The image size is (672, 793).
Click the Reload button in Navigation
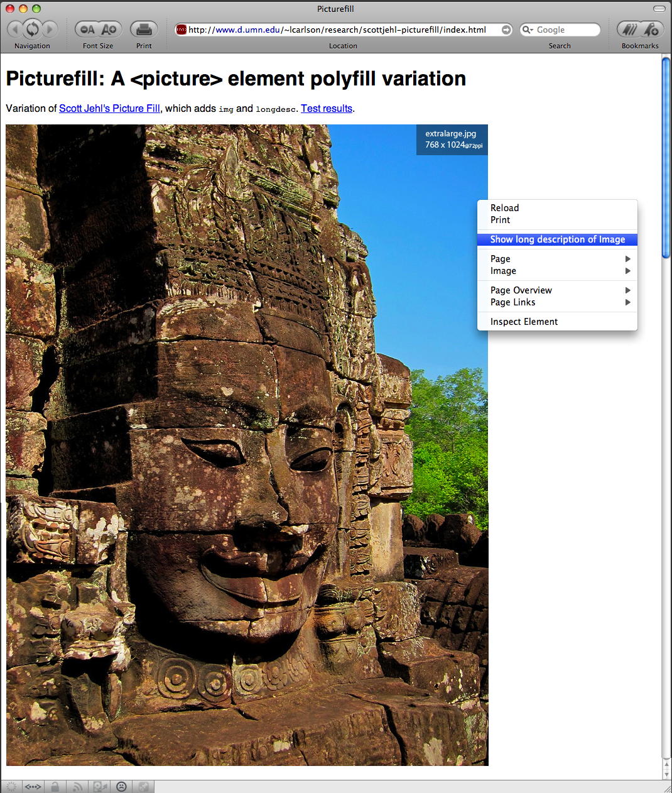[33, 29]
